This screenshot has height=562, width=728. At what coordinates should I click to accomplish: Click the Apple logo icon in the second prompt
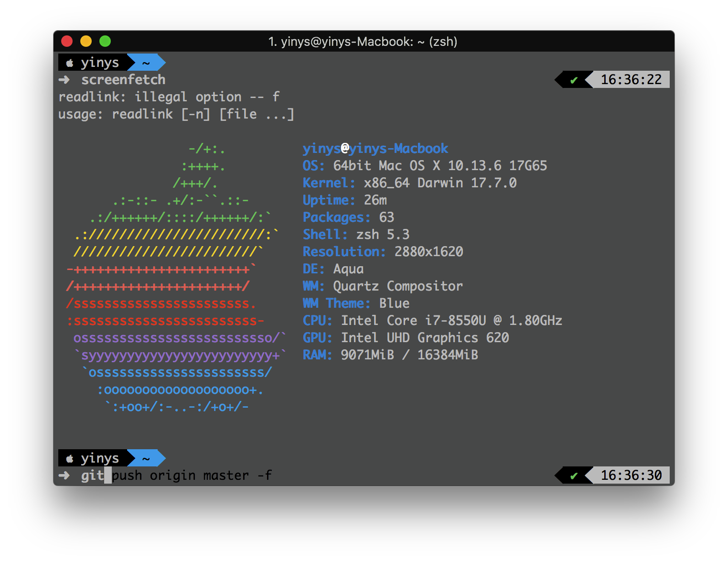tap(70, 459)
